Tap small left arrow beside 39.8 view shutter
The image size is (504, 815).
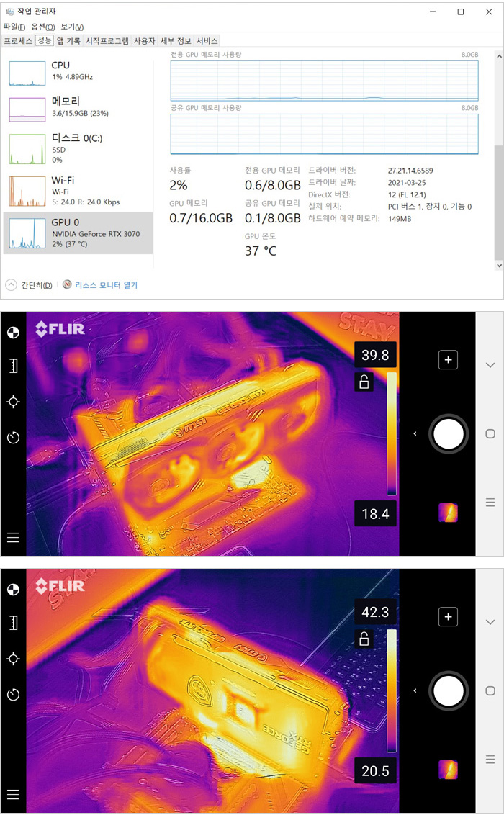point(415,433)
